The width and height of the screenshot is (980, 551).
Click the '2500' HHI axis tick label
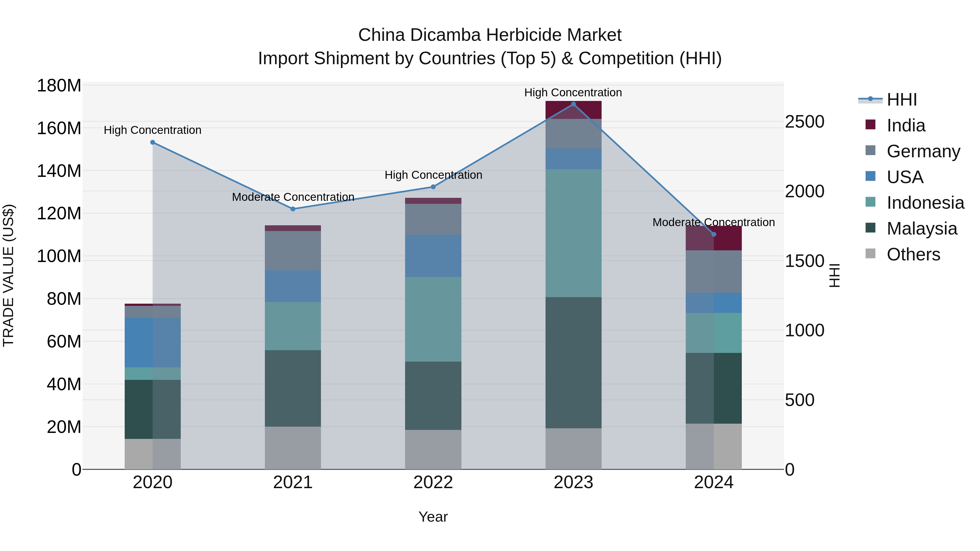pyautogui.click(x=805, y=122)
